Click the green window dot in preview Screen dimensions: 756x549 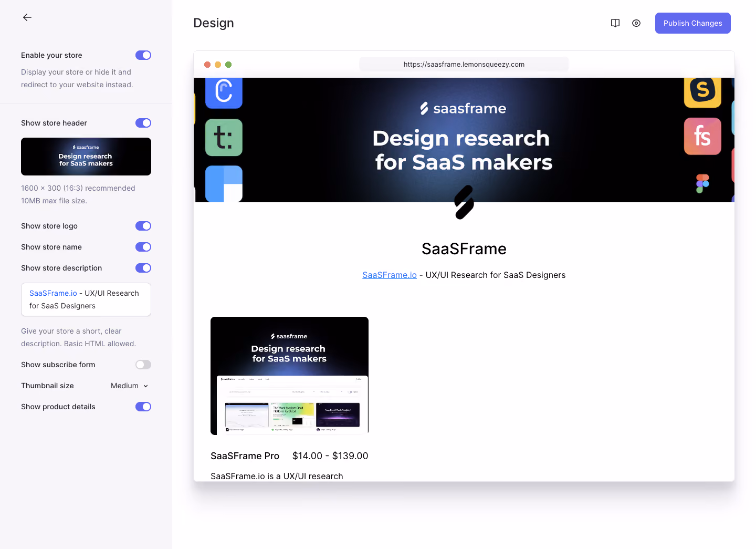228,65
